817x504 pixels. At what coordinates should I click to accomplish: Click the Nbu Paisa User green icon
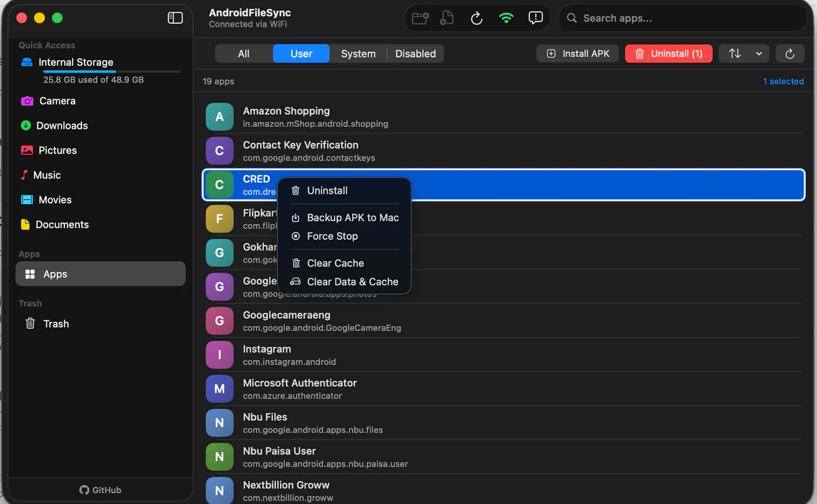point(220,457)
